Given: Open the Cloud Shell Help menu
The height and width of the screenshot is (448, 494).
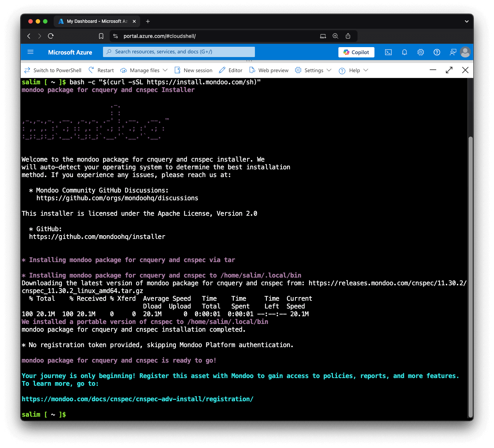Looking at the screenshot, I should tap(353, 70).
